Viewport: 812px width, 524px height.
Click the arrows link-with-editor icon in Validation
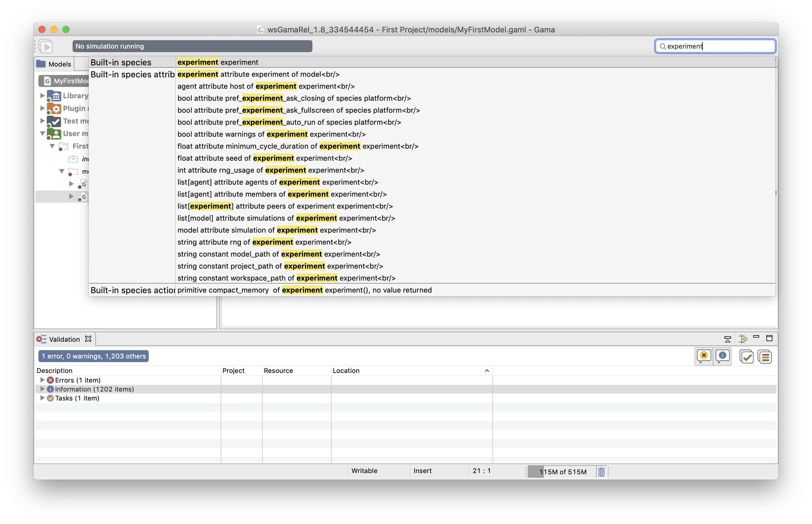click(742, 339)
